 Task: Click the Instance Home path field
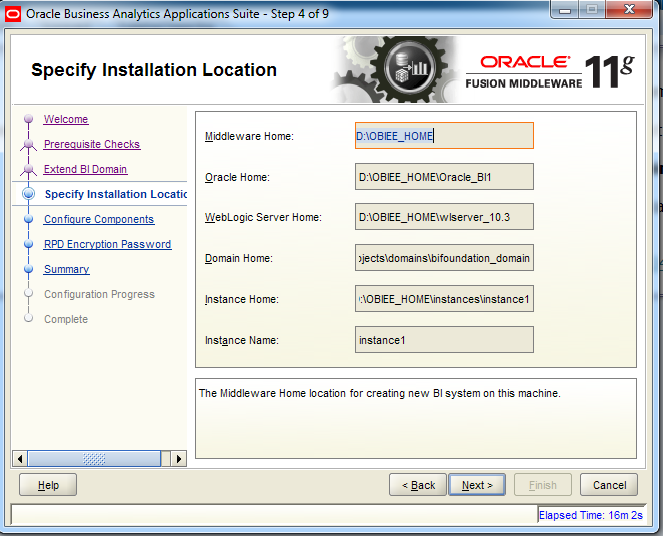click(x=444, y=299)
